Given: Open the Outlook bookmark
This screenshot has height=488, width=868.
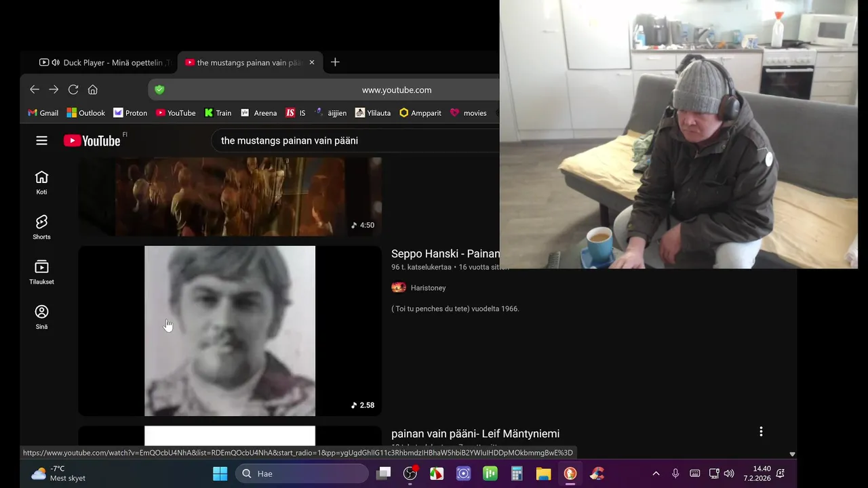Looking at the screenshot, I should click(85, 113).
